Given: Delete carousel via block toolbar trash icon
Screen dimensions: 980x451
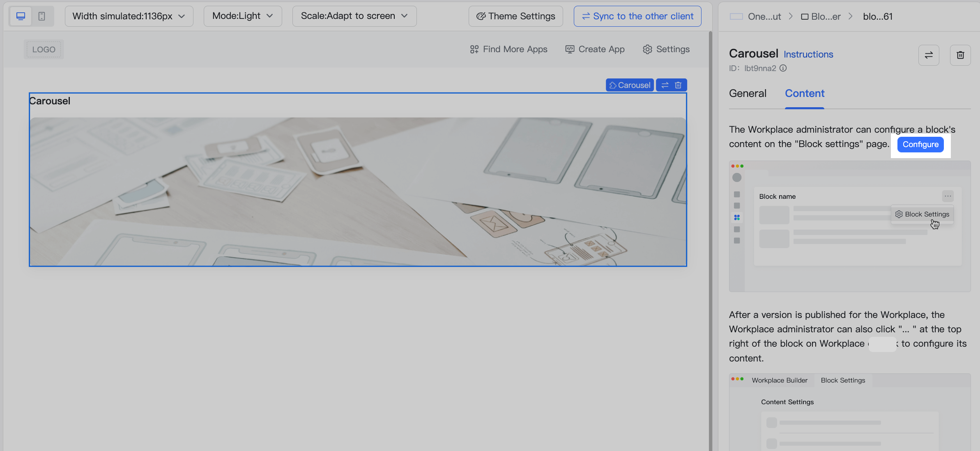Looking at the screenshot, I should coord(678,85).
